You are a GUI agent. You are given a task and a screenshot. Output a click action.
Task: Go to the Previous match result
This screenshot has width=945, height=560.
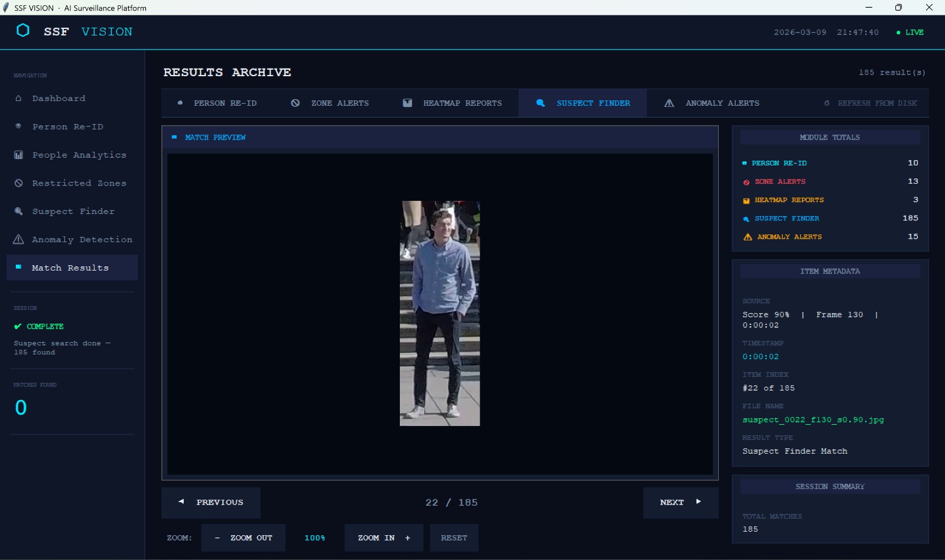click(x=211, y=503)
